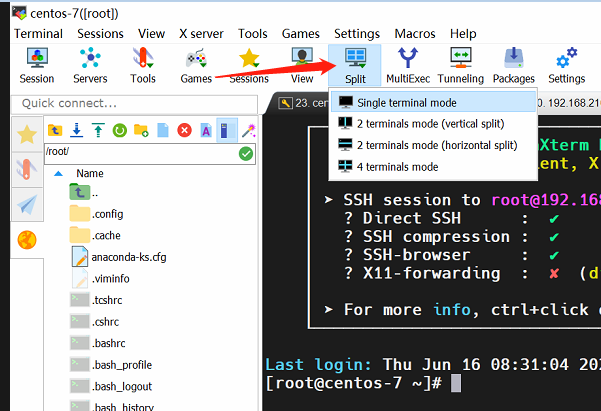Viewport: 601px width, 411px height.
Task: Open the Session toolbar icon
Action: coord(37,65)
